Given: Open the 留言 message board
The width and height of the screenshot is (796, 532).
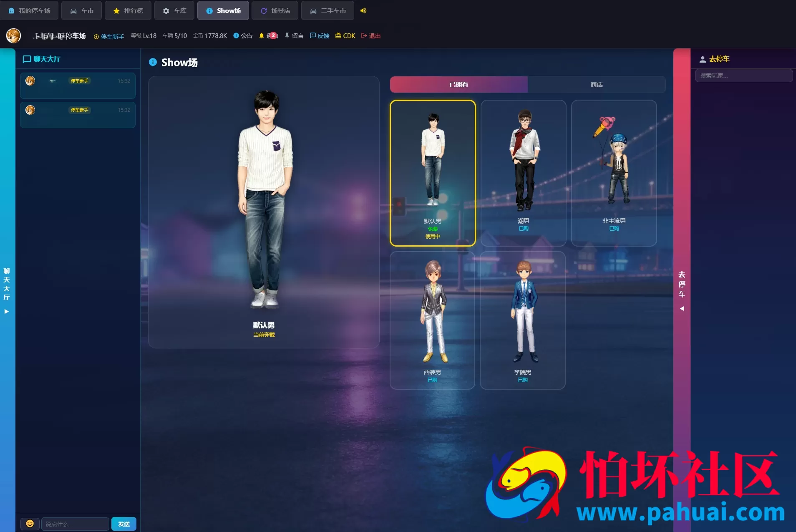Looking at the screenshot, I should point(294,36).
